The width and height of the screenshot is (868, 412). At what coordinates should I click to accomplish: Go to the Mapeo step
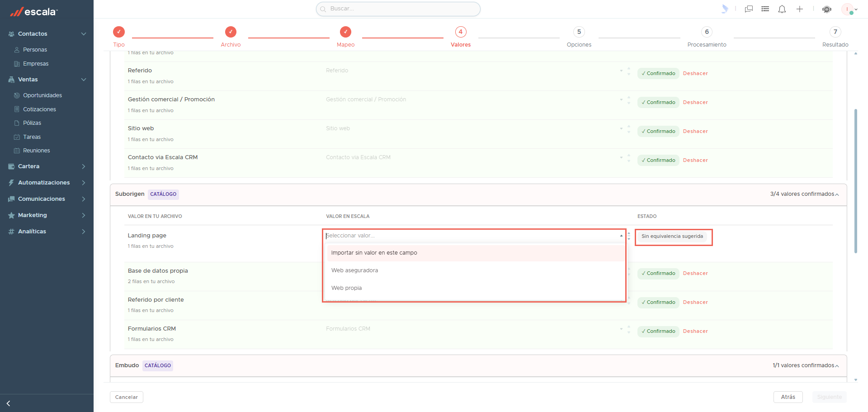point(345,36)
